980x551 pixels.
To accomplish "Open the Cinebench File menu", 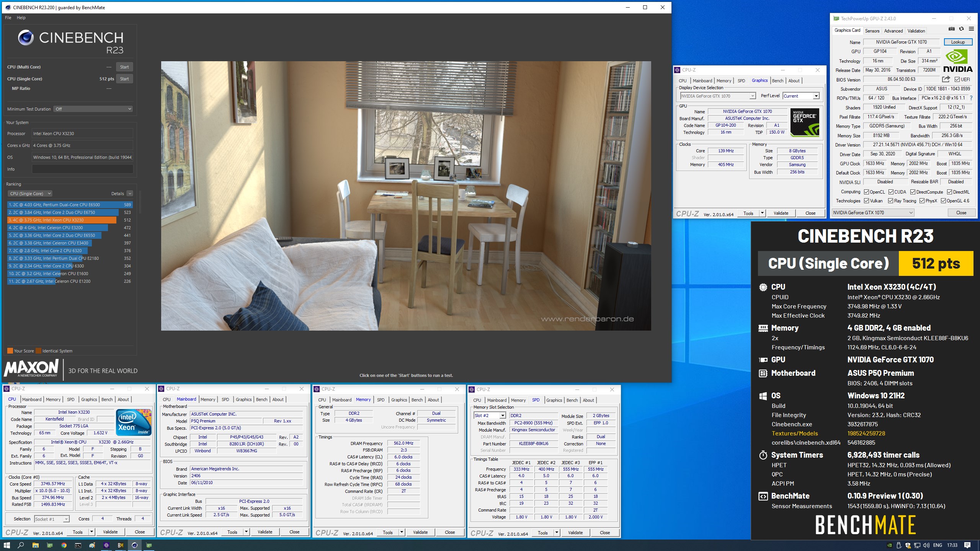I will [8, 18].
